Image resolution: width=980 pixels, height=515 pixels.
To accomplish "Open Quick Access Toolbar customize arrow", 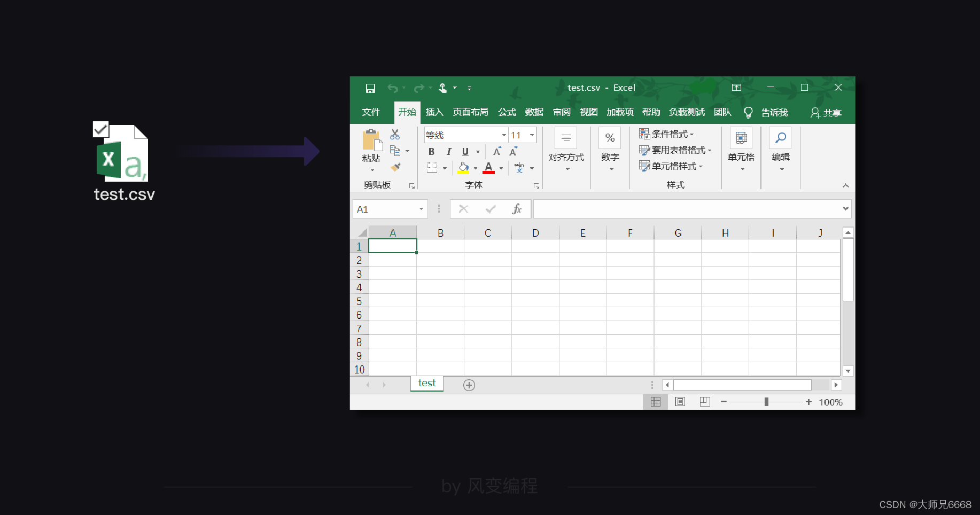I will coord(469,88).
